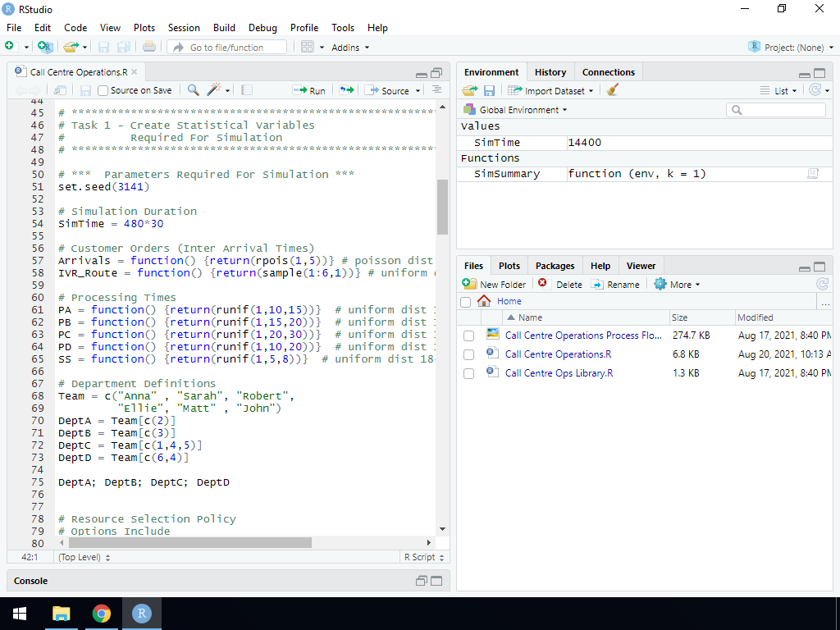The width and height of the screenshot is (840, 630).
Task: Enable the Source on Save checkbox
Action: [x=103, y=90]
